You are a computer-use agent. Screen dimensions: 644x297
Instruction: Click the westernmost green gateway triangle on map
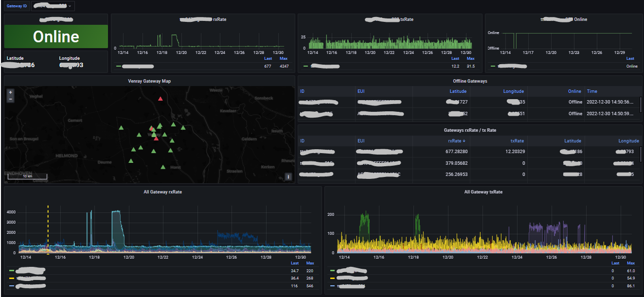coord(121,128)
